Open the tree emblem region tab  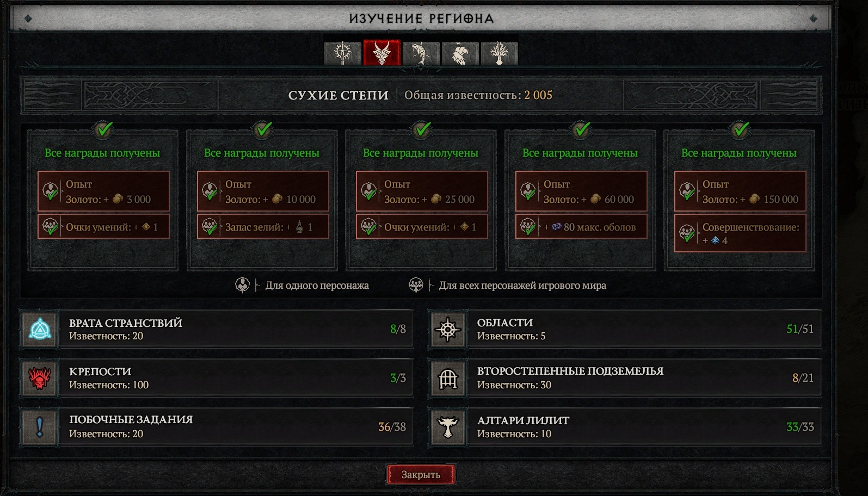coord(500,53)
